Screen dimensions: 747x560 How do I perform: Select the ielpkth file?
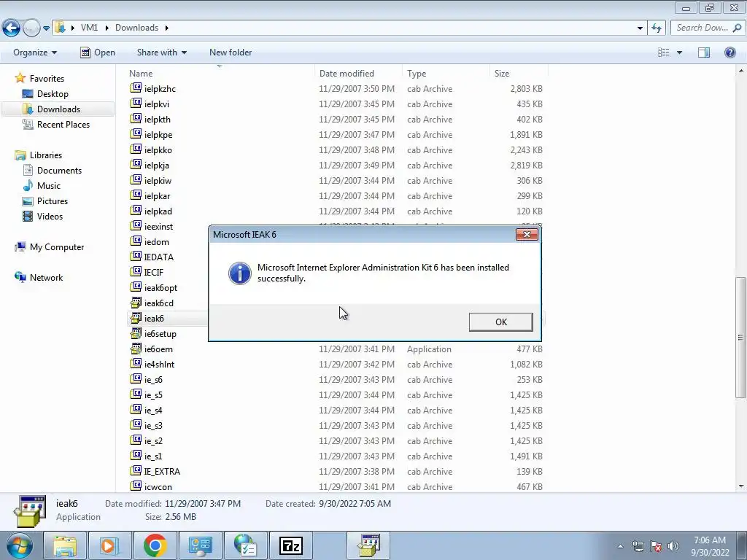coord(158,120)
